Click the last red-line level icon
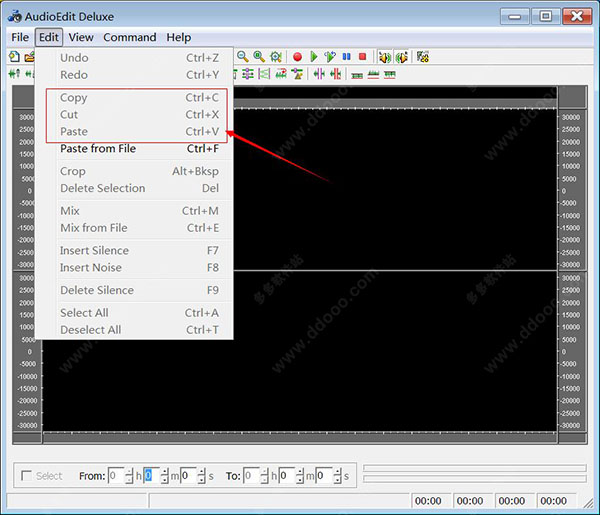The height and width of the screenshot is (515, 600). [390, 74]
